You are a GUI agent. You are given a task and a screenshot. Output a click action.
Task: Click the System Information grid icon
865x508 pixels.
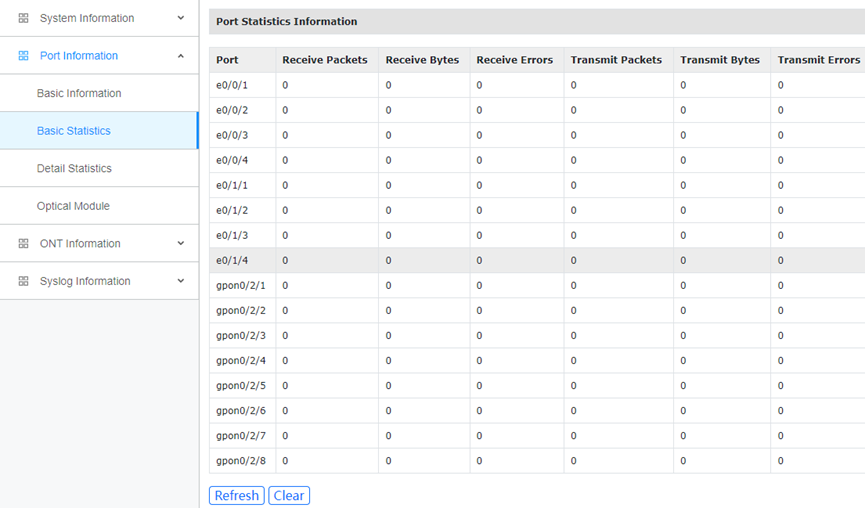pos(24,18)
